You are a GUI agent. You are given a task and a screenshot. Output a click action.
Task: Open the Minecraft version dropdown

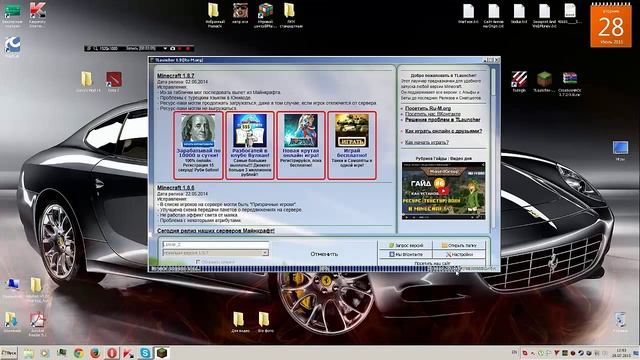pyautogui.click(x=216, y=253)
